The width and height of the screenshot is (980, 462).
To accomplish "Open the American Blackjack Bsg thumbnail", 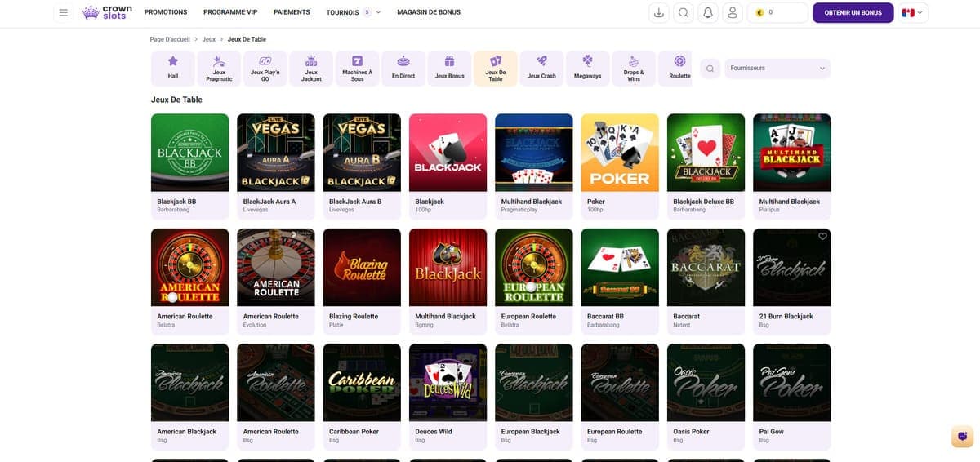I will (190, 382).
